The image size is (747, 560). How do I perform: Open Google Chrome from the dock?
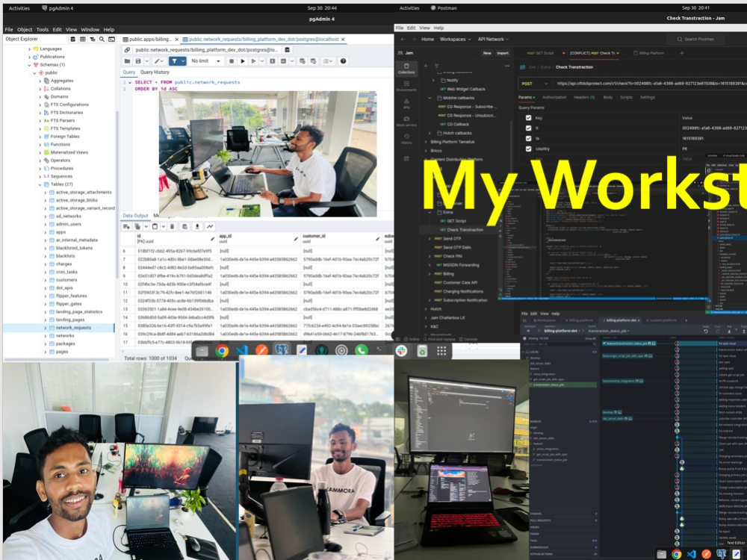point(222,351)
